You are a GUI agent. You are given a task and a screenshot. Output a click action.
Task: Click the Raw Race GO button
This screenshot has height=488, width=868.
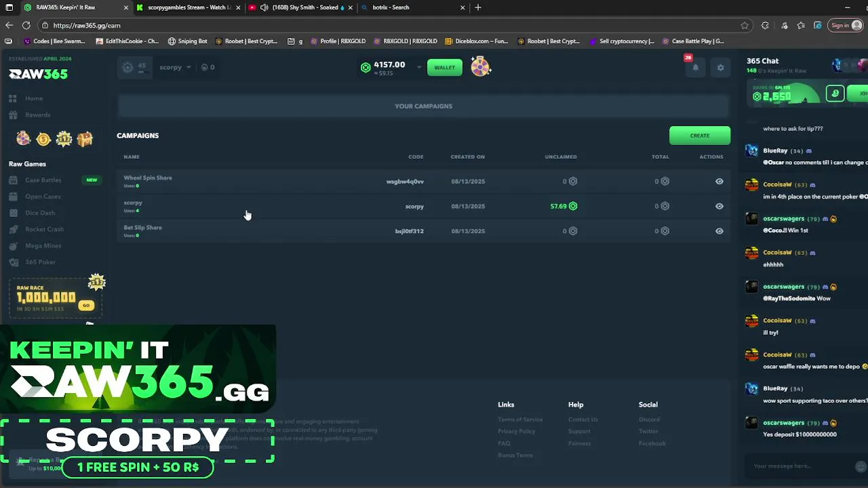[x=85, y=305]
